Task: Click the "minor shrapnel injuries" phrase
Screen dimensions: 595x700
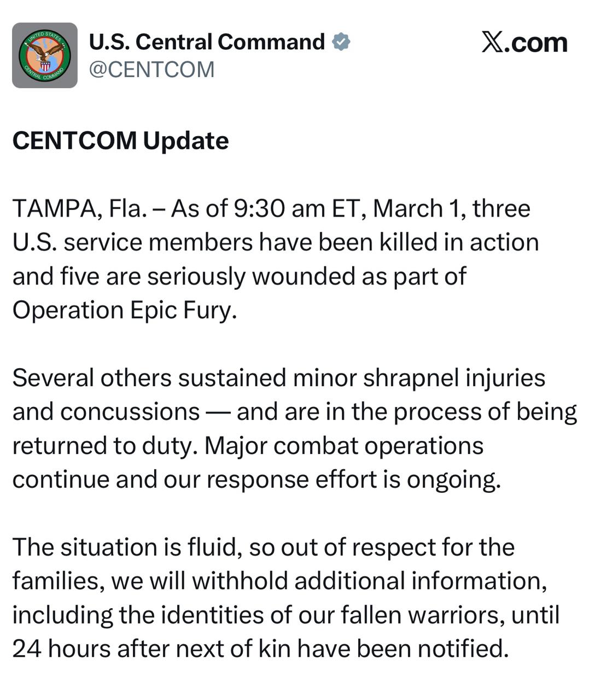Action: [x=419, y=378]
